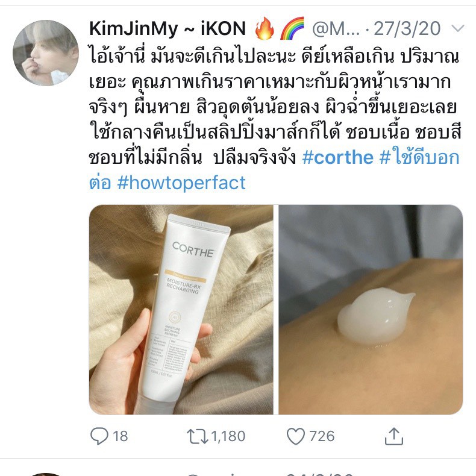View the cream texture photo
Screen dimensions: 476x476
point(371,309)
